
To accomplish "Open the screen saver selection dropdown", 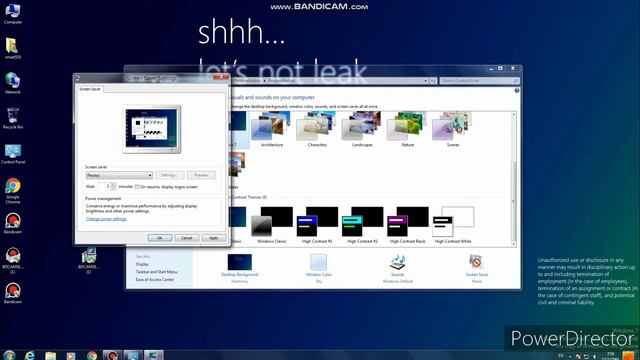I will [119, 175].
